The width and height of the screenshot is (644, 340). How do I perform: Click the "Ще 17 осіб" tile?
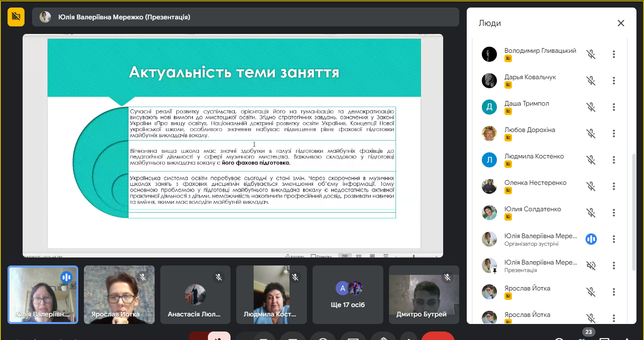pyautogui.click(x=347, y=294)
